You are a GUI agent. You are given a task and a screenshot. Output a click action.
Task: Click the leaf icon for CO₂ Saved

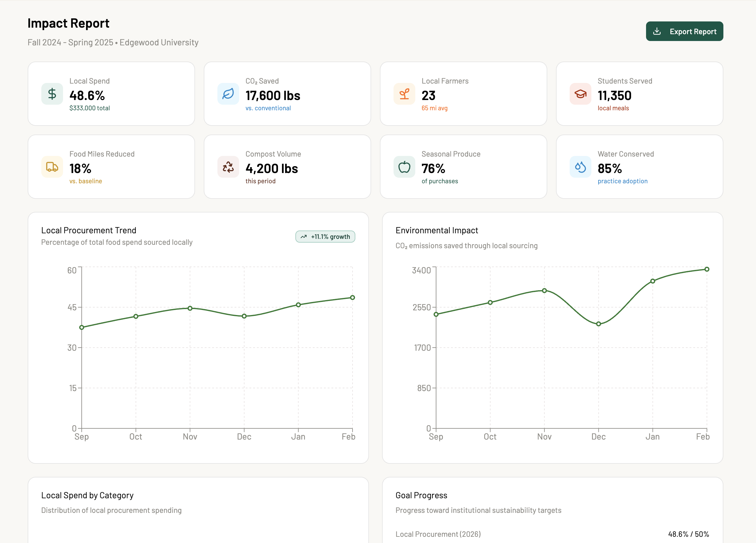click(228, 94)
